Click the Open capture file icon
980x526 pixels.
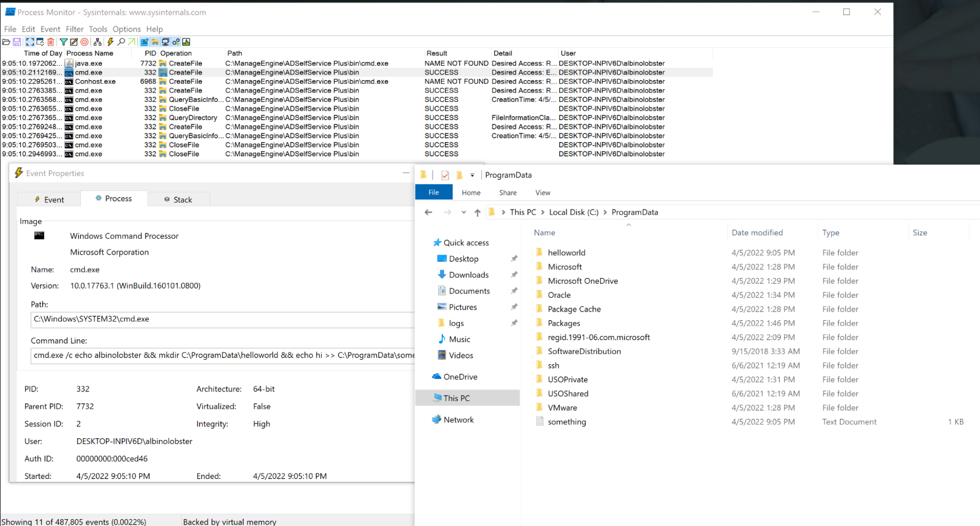click(x=6, y=42)
